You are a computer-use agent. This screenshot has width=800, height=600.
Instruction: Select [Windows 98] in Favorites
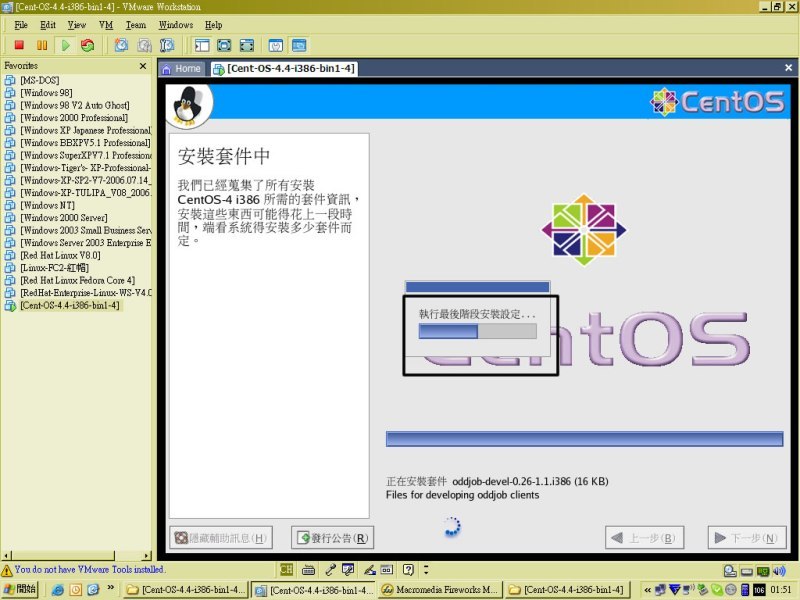pos(46,93)
